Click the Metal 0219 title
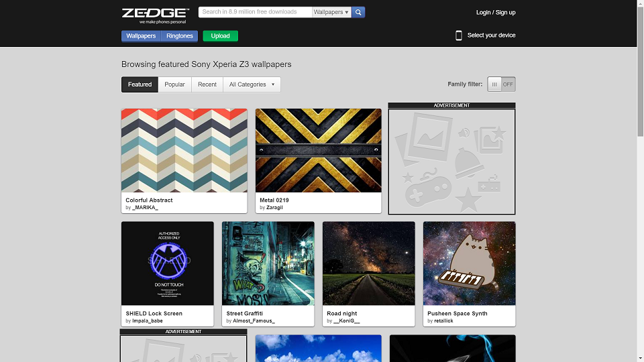 274,200
